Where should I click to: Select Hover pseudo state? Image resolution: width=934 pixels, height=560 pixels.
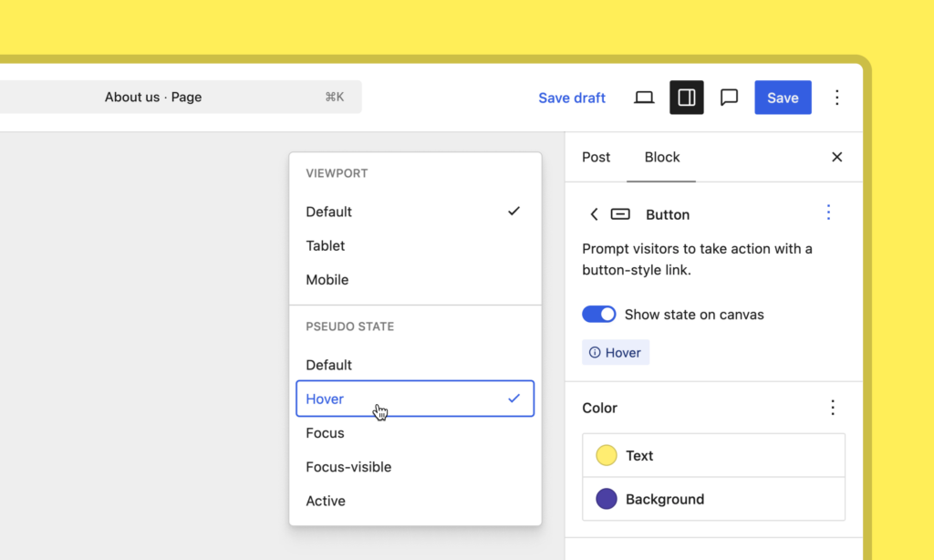pyautogui.click(x=415, y=399)
